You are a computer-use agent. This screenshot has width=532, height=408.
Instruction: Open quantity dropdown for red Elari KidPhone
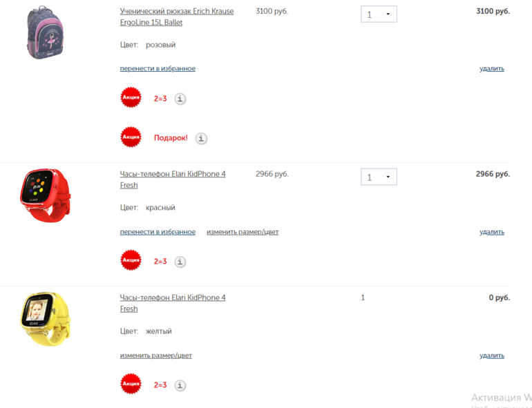point(379,177)
